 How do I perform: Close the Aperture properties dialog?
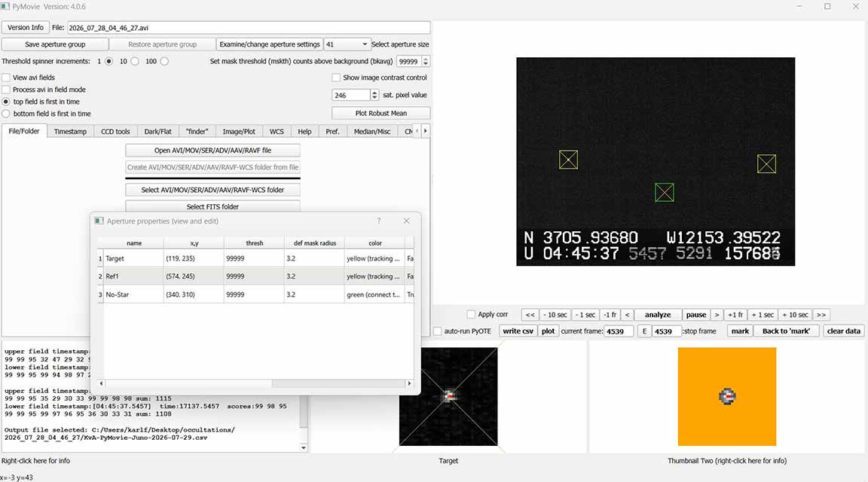406,221
